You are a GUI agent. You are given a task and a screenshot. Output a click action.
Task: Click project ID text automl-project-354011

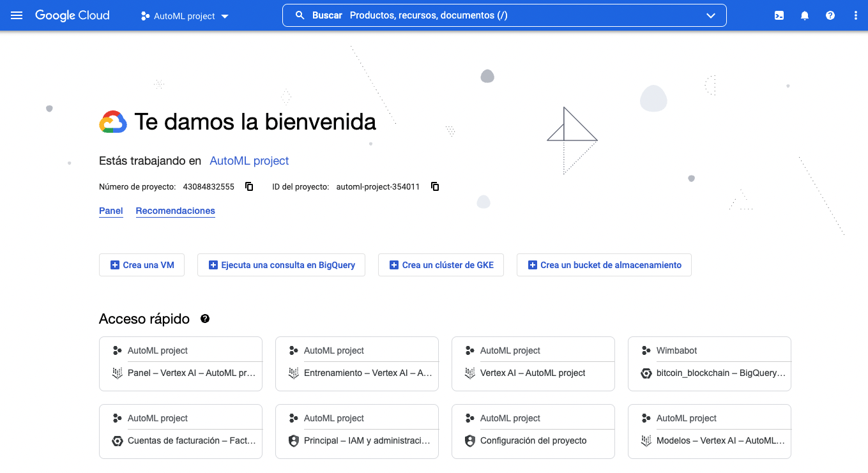click(378, 187)
